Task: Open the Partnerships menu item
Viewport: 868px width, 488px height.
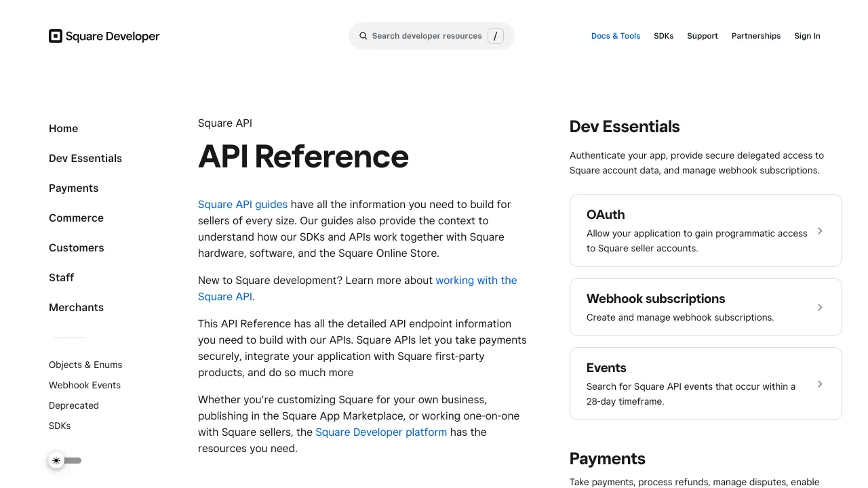Action: coord(756,36)
